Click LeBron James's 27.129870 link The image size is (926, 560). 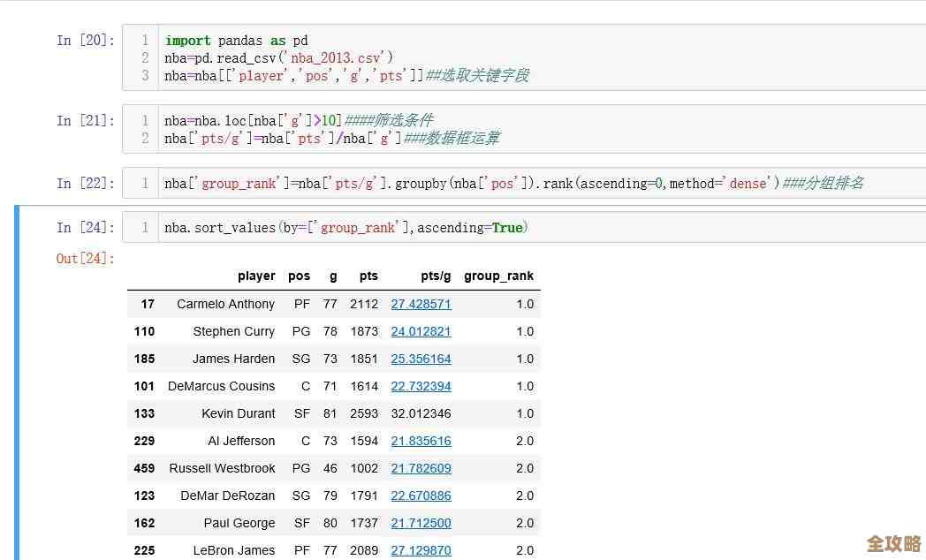point(421,550)
